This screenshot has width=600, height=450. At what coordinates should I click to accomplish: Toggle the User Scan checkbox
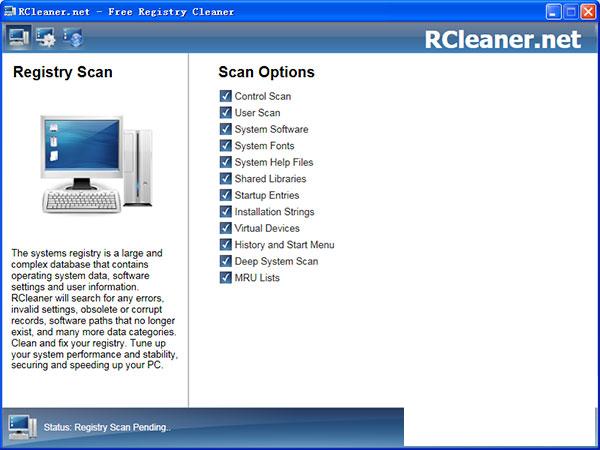coord(225,112)
